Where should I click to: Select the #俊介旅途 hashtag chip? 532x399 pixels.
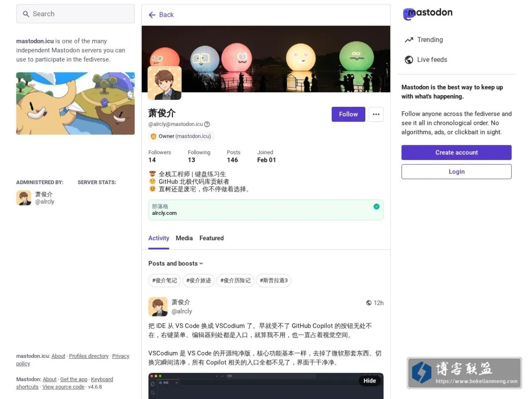click(199, 281)
